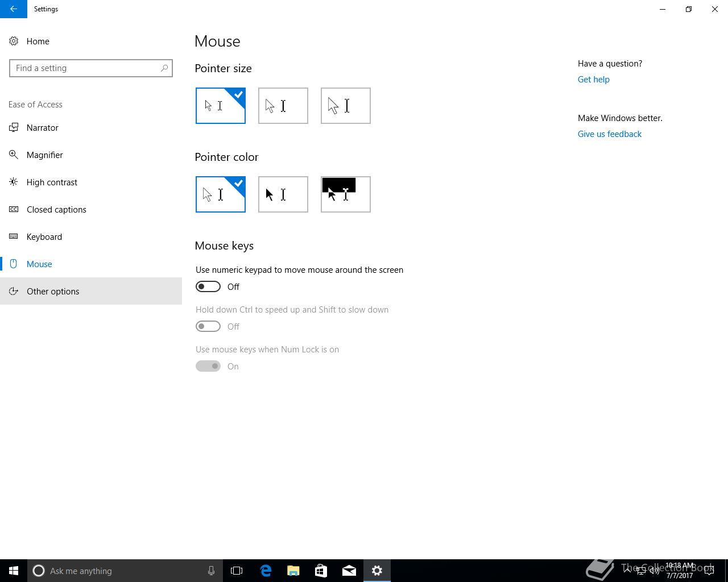728x582 pixels.
Task: Click the search magnifier in Find a setting
Action: pyautogui.click(x=164, y=68)
